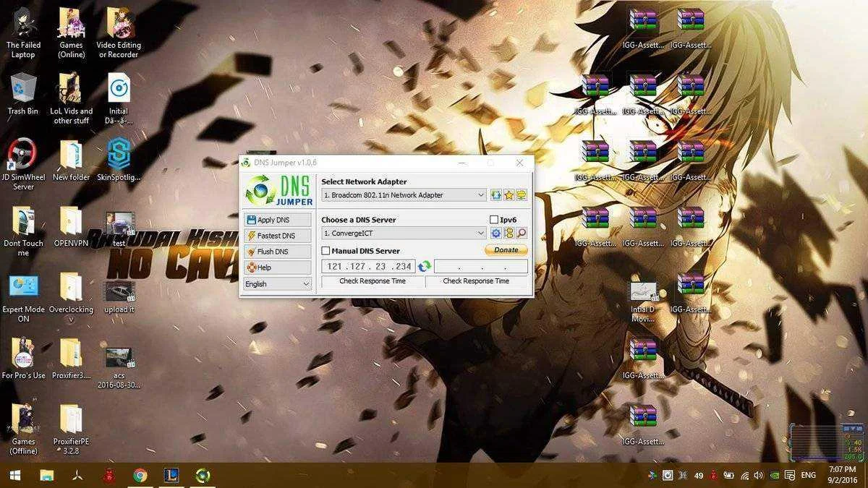Click the ENG input language indicator

[808, 475]
